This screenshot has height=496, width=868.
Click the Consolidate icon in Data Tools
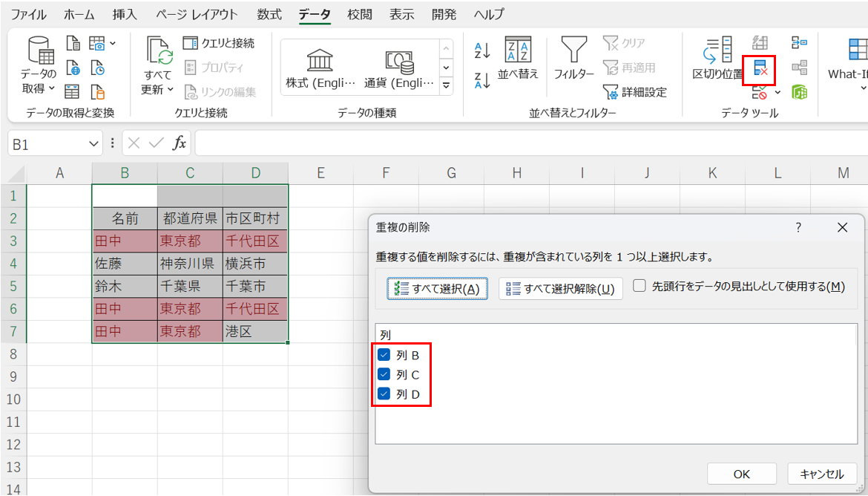799,43
